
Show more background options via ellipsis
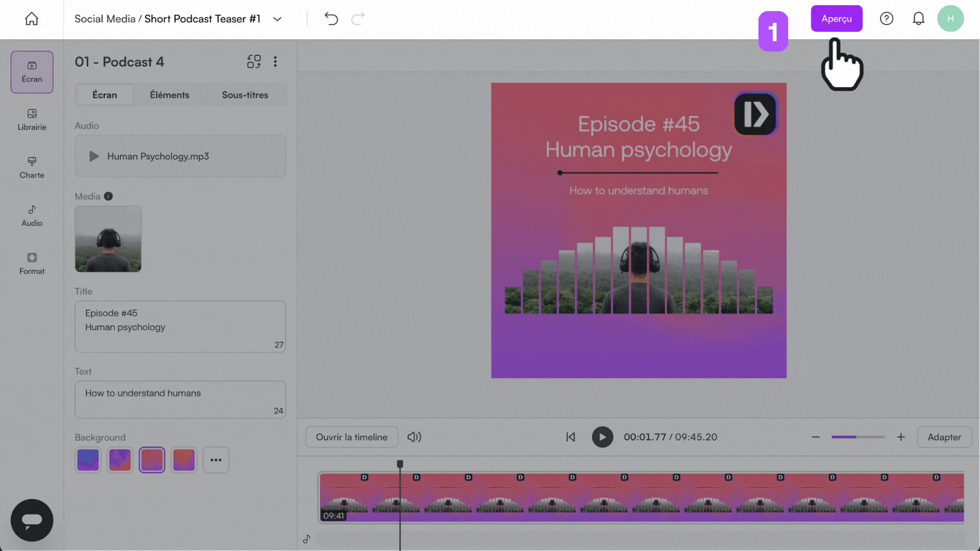click(x=216, y=460)
